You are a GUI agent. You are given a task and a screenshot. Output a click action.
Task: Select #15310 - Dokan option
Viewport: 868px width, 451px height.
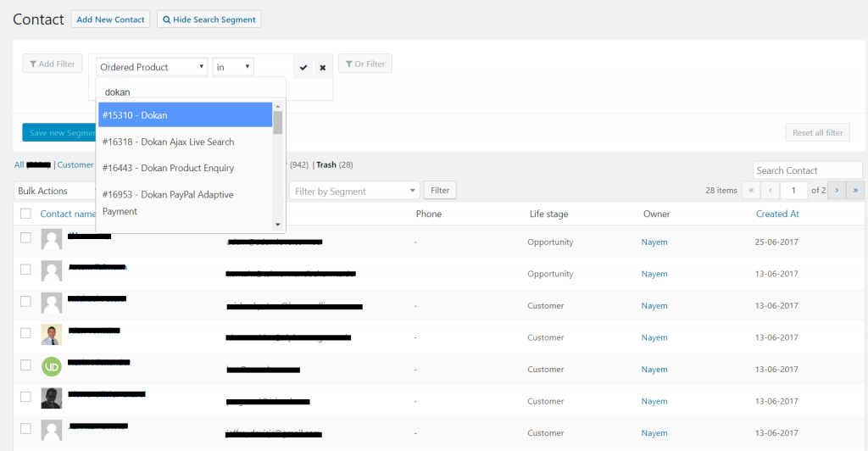tap(186, 115)
